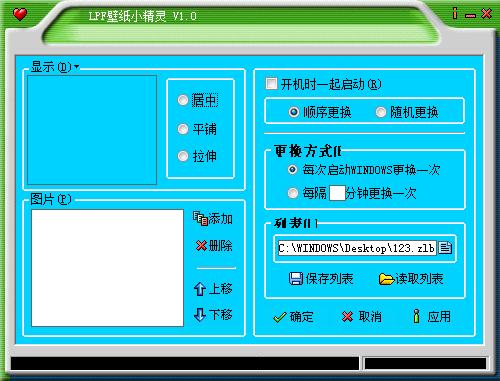
Task: Select the 随机更换 radio option
Action: click(381, 112)
